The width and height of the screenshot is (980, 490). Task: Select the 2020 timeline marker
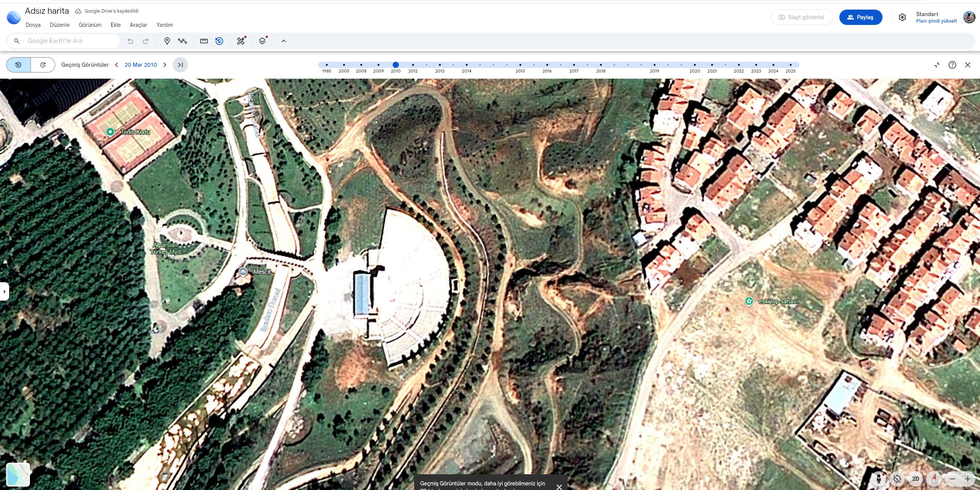tap(695, 65)
